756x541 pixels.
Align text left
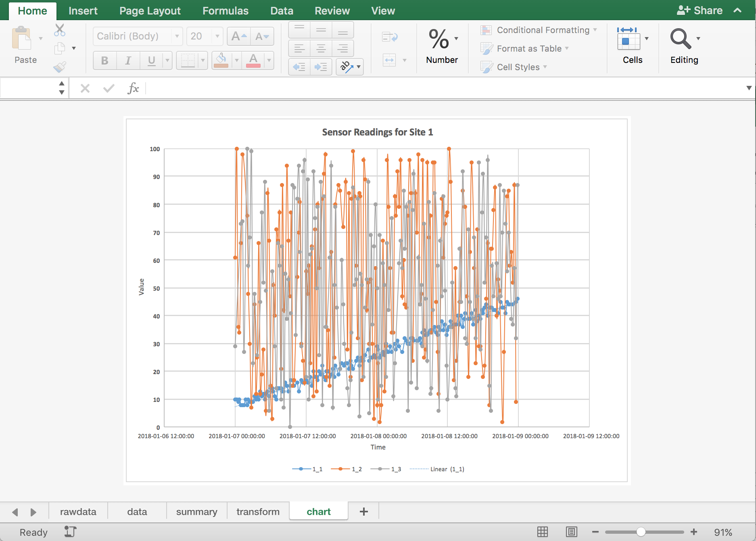click(x=299, y=48)
